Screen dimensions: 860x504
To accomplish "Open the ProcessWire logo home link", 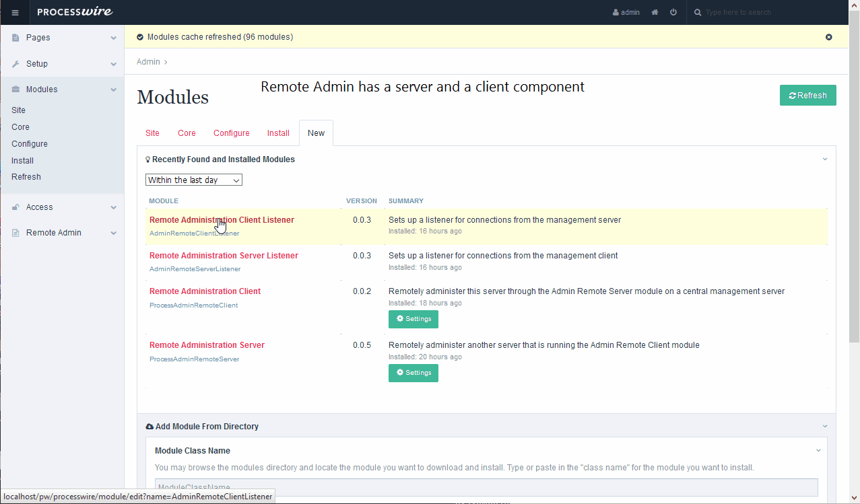I will click(x=75, y=12).
